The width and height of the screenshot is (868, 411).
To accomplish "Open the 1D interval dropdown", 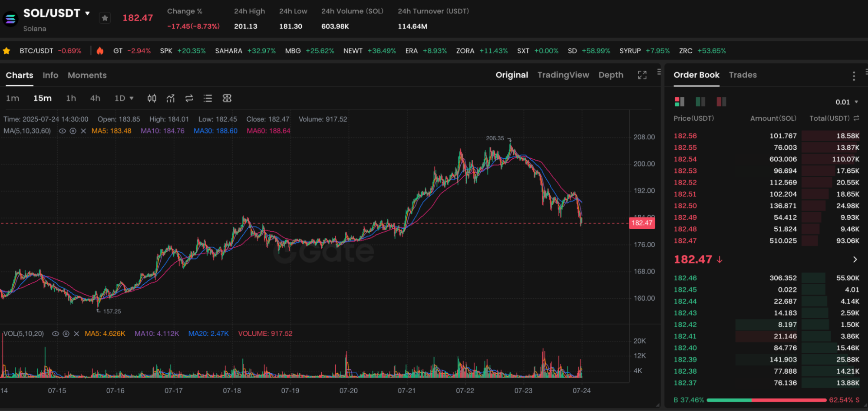I will (124, 99).
